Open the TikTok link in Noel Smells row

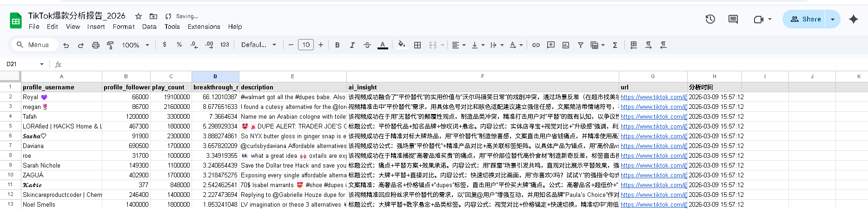654,204
